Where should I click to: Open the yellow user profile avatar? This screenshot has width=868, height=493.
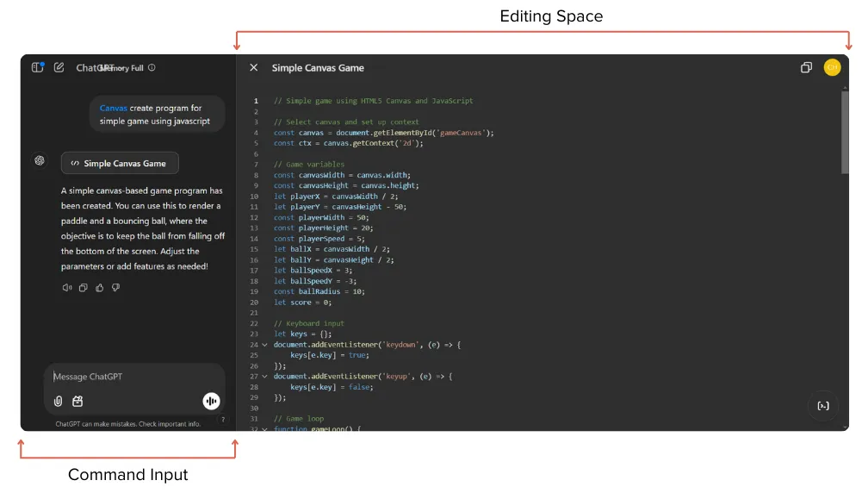[832, 67]
